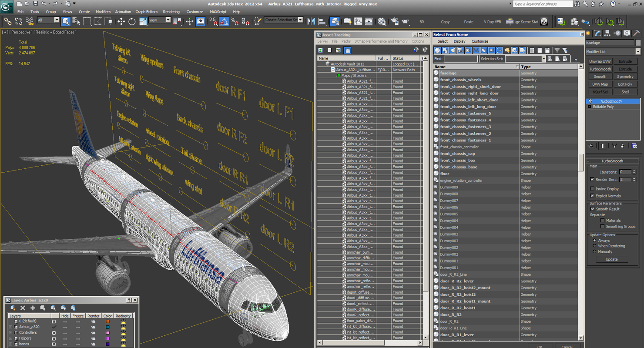Select When Rendering update option
This screenshot has height=348, width=644.
(594, 246)
